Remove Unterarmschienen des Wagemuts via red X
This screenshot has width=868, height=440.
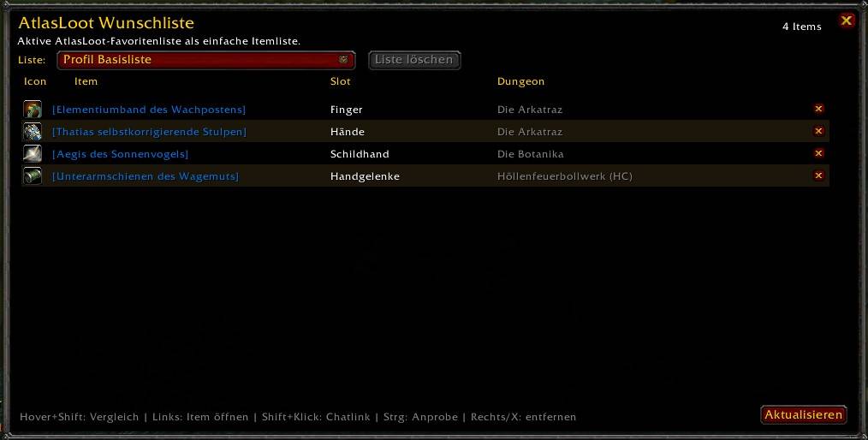(818, 175)
